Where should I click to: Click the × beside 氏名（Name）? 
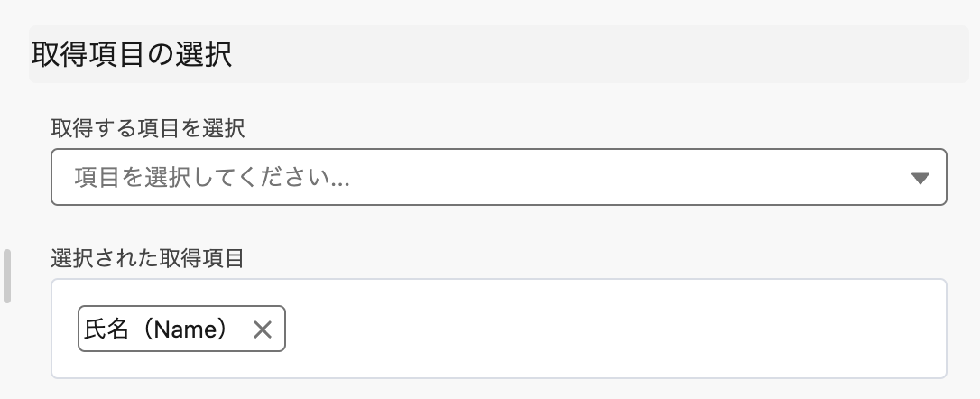[263, 330]
